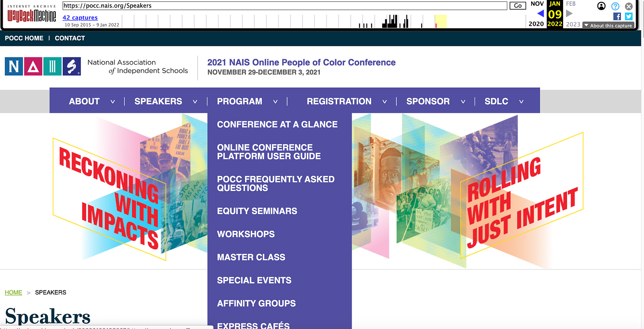Click the capture timeline sparkline graph
644x329 pixels.
pos(324,21)
